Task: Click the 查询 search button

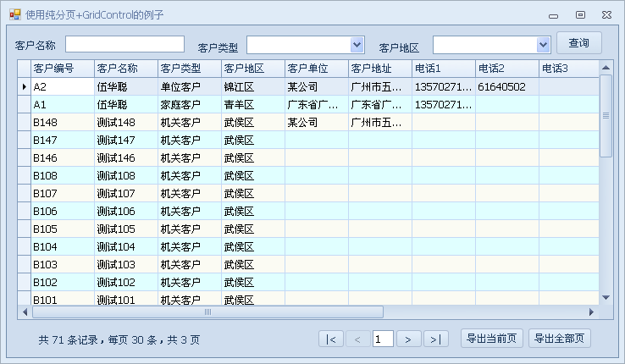Action: [x=578, y=43]
